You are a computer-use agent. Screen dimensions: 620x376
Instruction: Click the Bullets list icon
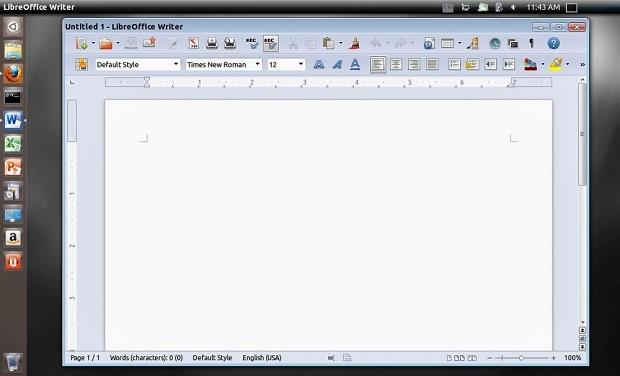[x=473, y=64]
